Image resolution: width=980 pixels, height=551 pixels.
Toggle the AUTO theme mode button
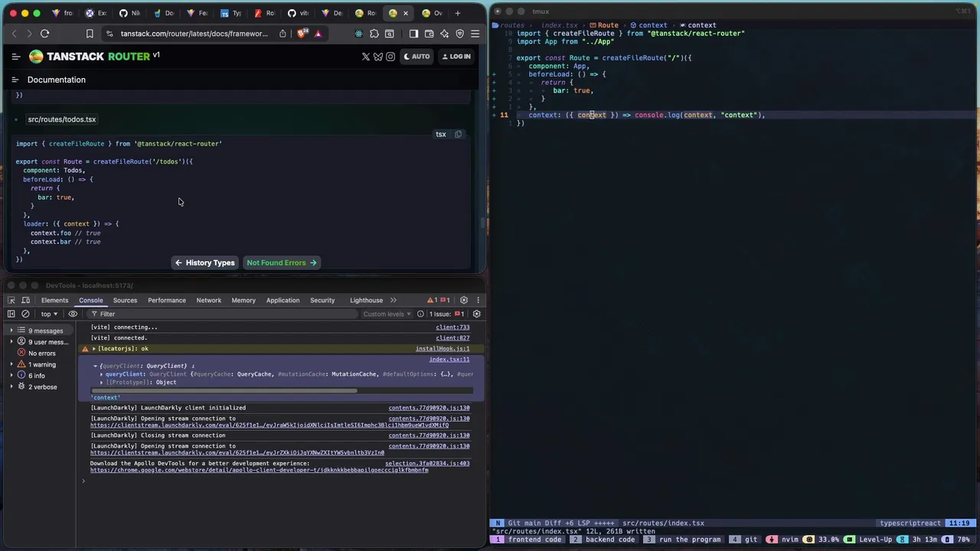[x=416, y=57]
